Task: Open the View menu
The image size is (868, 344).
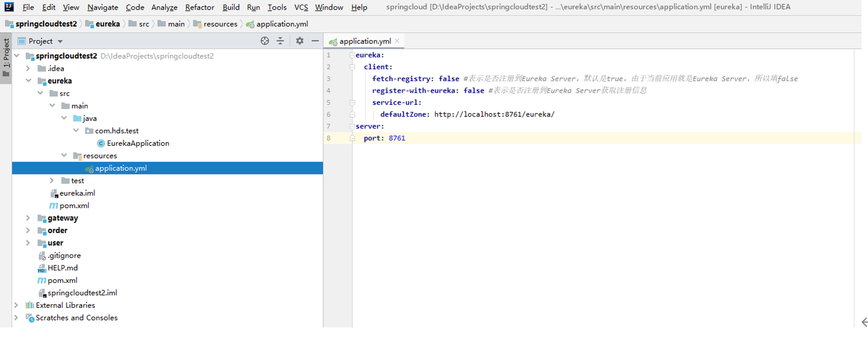Action: 71,7
